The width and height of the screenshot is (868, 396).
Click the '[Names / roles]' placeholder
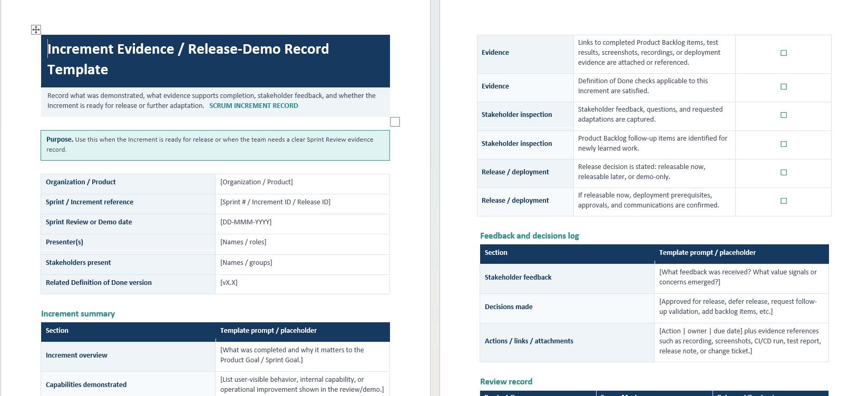click(243, 242)
